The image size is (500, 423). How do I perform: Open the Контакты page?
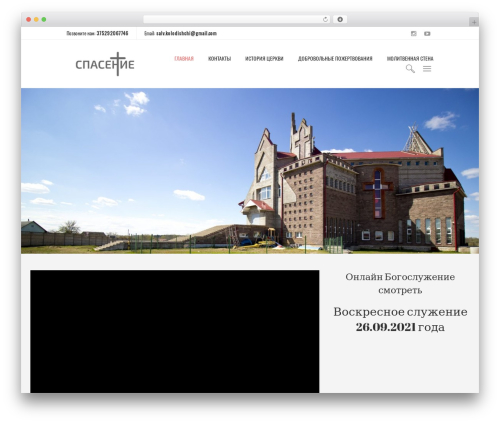pyautogui.click(x=219, y=59)
